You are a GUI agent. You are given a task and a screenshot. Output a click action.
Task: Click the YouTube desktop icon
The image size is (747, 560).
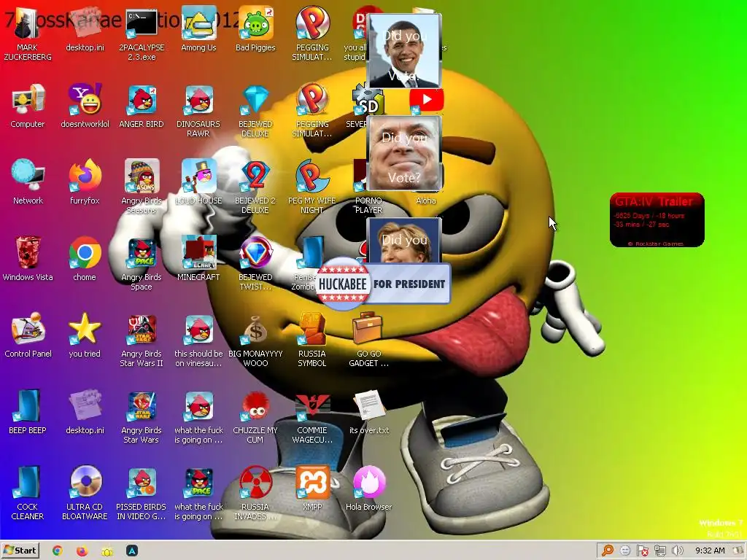click(x=426, y=100)
